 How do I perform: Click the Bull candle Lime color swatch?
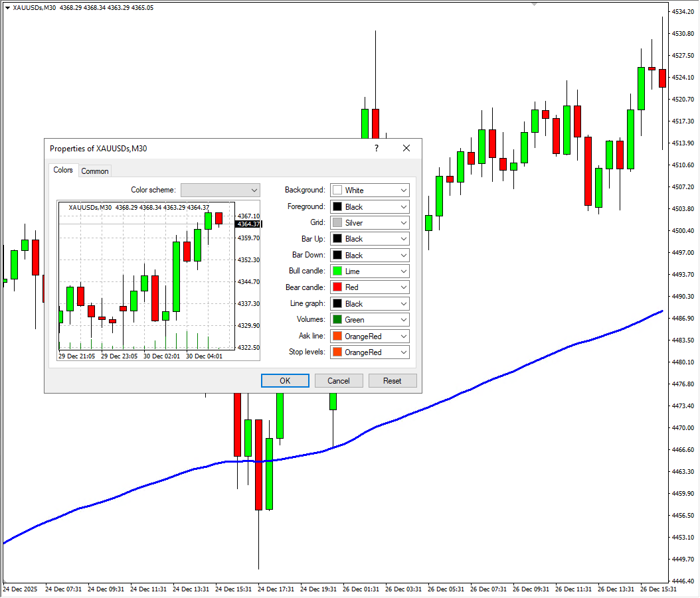click(x=337, y=271)
